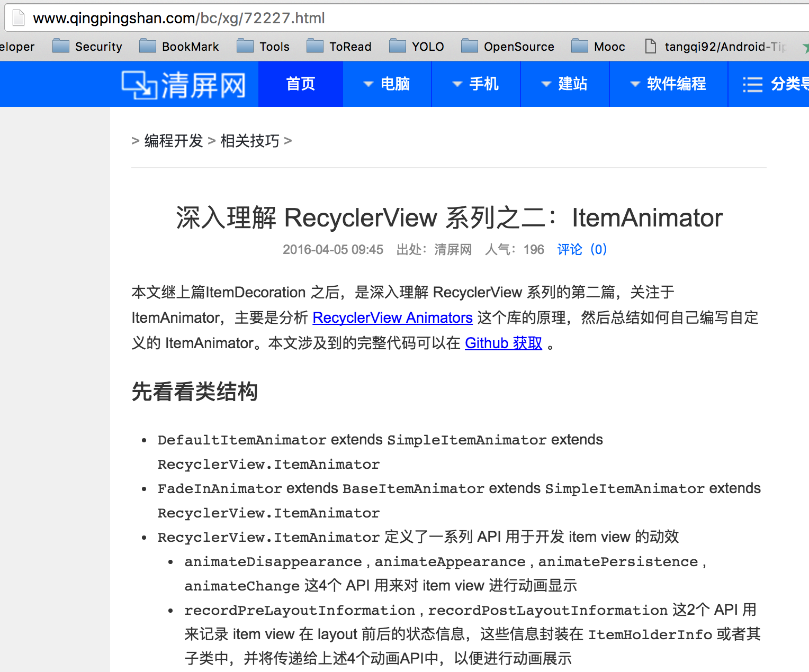Follow the Github 获取 link
The width and height of the screenshot is (809, 672).
click(504, 343)
